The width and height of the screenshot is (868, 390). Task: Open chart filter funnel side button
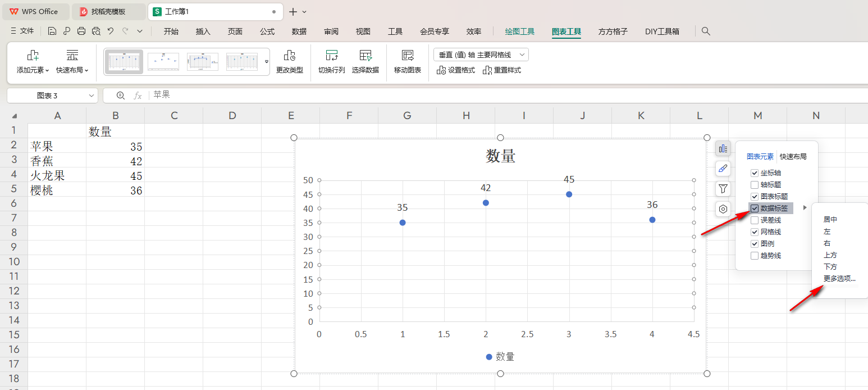click(723, 189)
